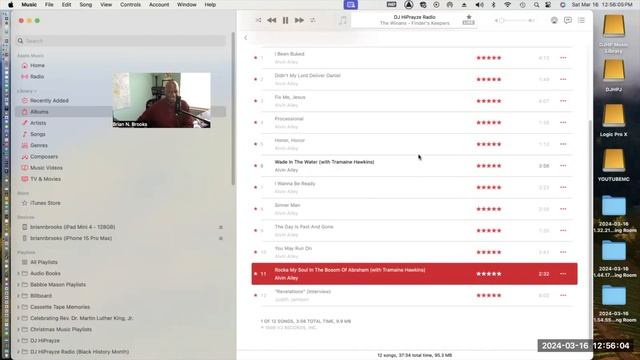Image resolution: width=640 pixels, height=360 pixels.
Task: Open more options for "Revelations" (Interview)
Action: point(563,296)
